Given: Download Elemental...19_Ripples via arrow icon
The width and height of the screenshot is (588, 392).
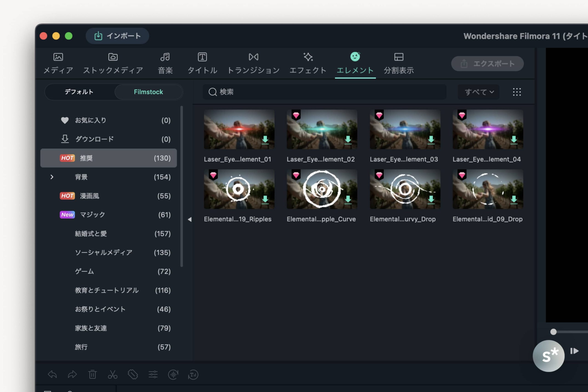Looking at the screenshot, I should coord(265,200).
